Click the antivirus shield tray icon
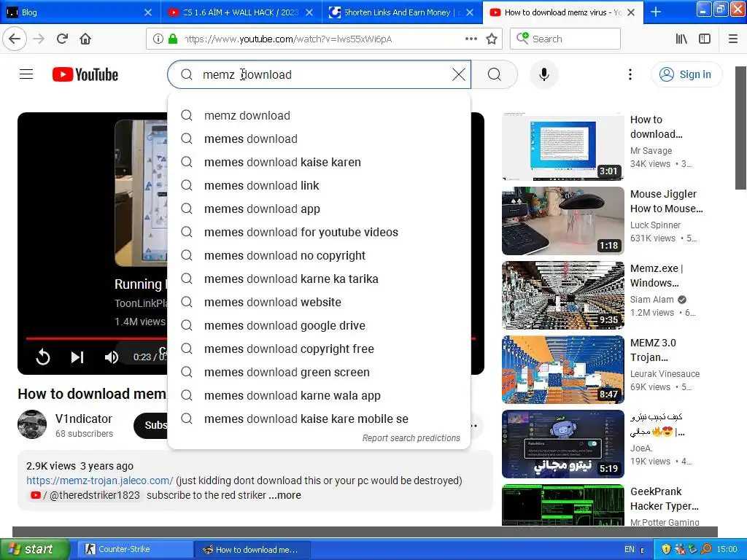 (x=666, y=550)
